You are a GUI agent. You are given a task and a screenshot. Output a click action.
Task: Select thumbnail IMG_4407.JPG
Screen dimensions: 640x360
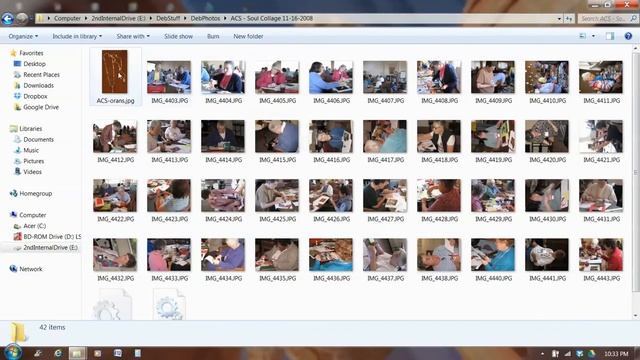[x=385, y=77]
